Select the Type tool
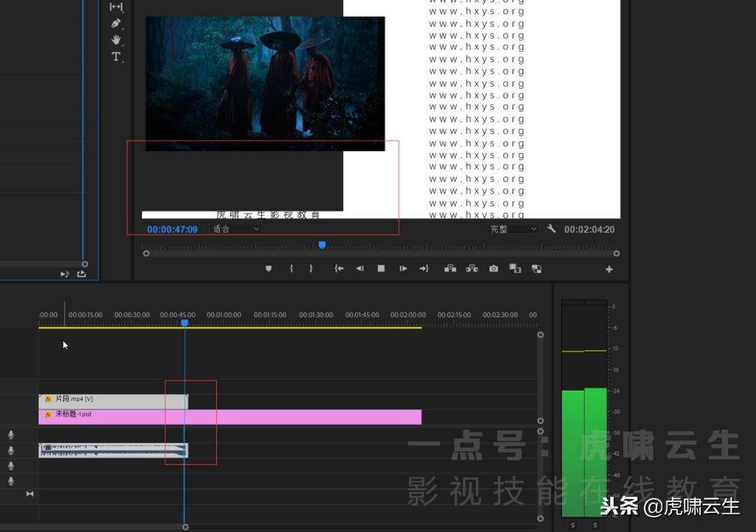This screenshot has width=756, height=532. 115,56
